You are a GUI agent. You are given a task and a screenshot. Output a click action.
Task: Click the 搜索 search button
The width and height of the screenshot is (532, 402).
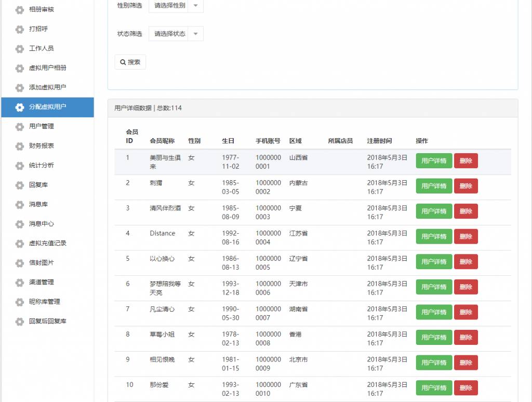coord(130,62)
